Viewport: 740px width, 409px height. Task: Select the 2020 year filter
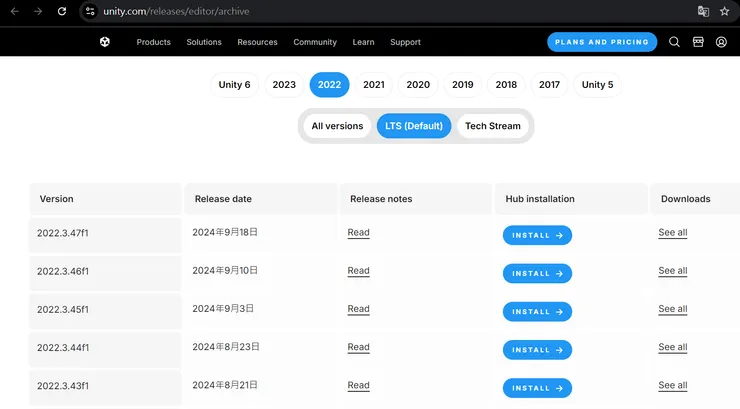coord(418,85)
